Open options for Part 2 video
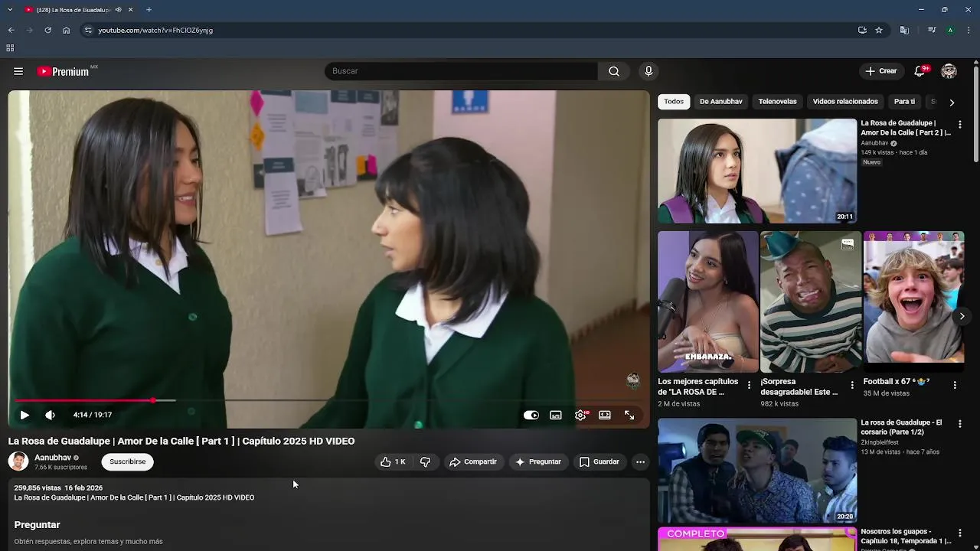Screen dimensions: 980x551 [960, 124]
